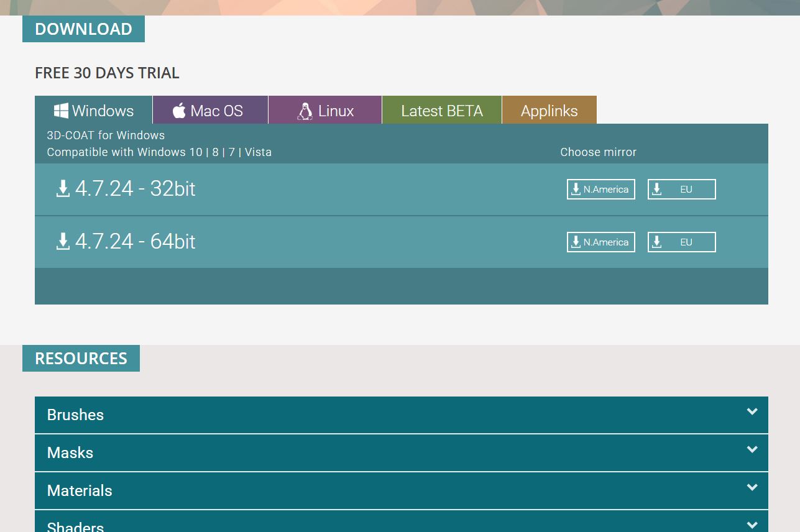Image resolution: width=800 pixels, height=532 pixels.
Task: Click the chevron arrow on the Brushes row
Action: 752,411
